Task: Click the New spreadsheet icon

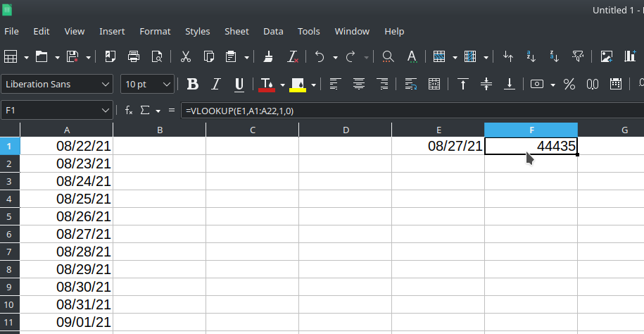Action: click(11, 56)
